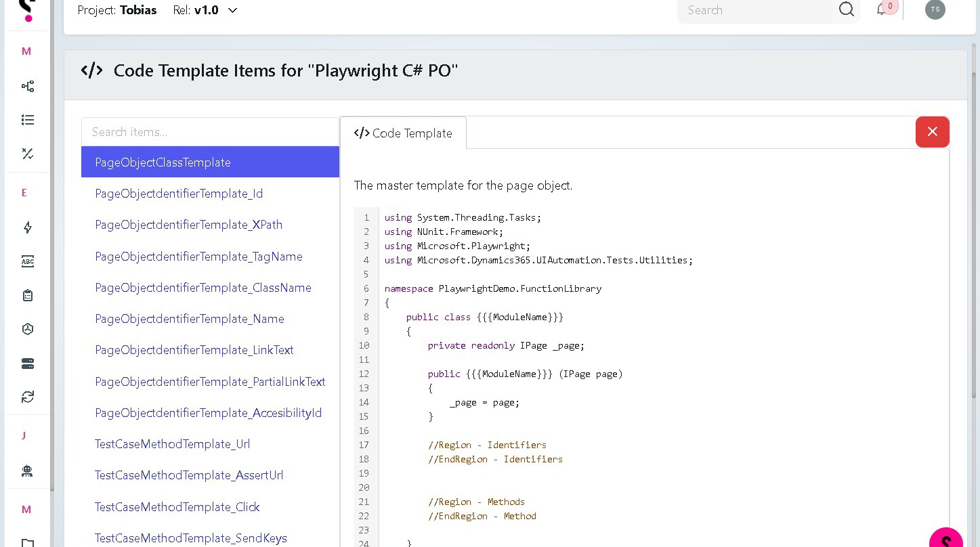Select the Code Template tab
980x547 pixels.
(x=403, y=133)
